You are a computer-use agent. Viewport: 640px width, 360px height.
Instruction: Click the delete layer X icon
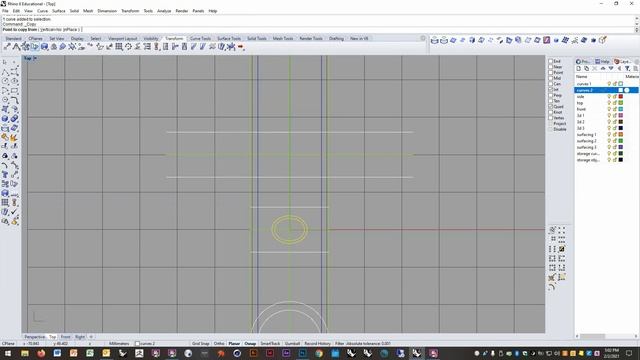(595, 69)
